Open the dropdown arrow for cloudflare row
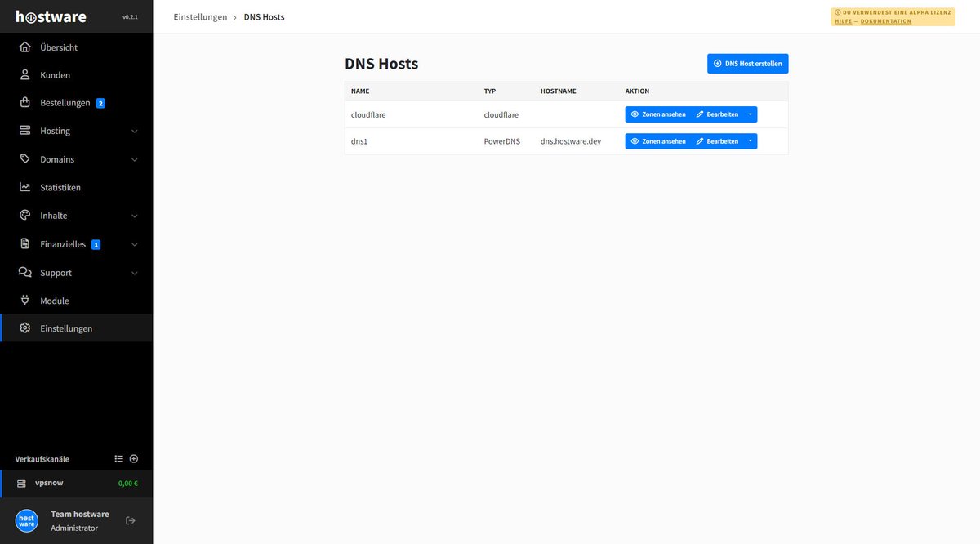 point(751,114)
